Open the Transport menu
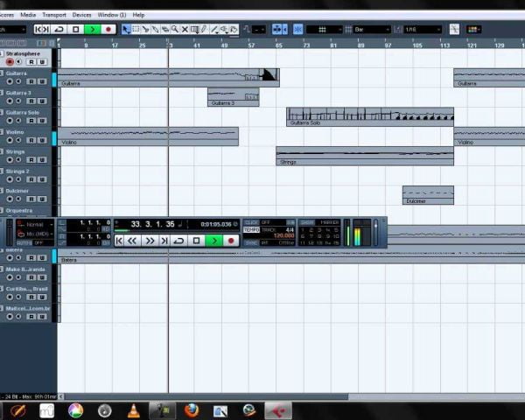 click(54, 15)
